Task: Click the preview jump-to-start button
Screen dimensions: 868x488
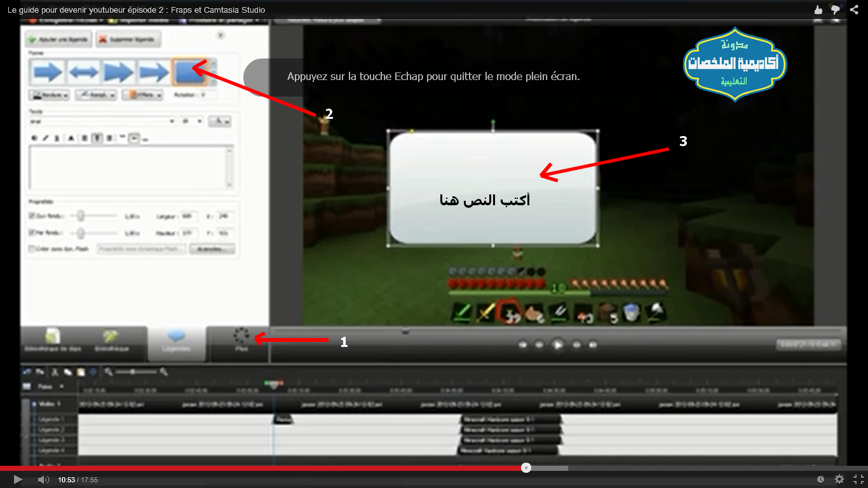Action: (523, 345)
